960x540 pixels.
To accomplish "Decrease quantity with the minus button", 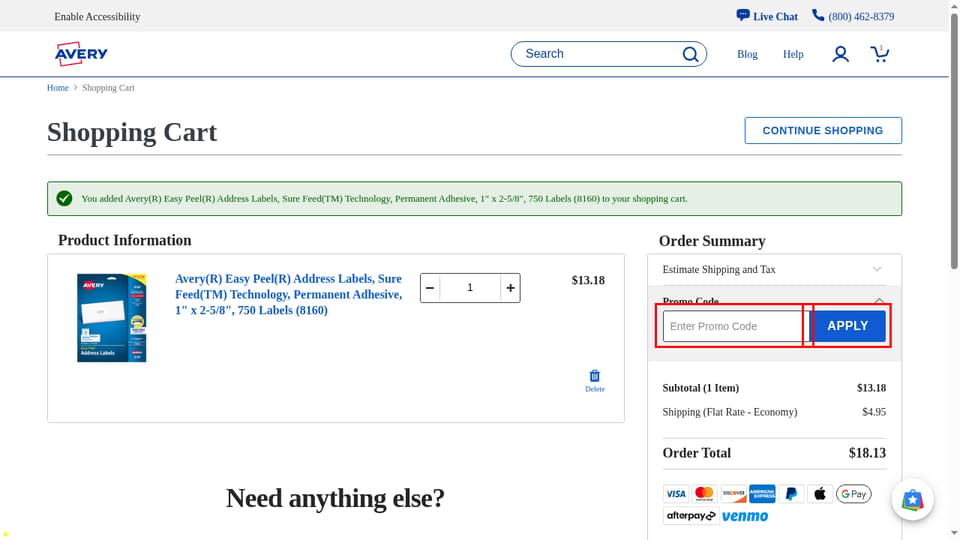I will click(430, 288).
